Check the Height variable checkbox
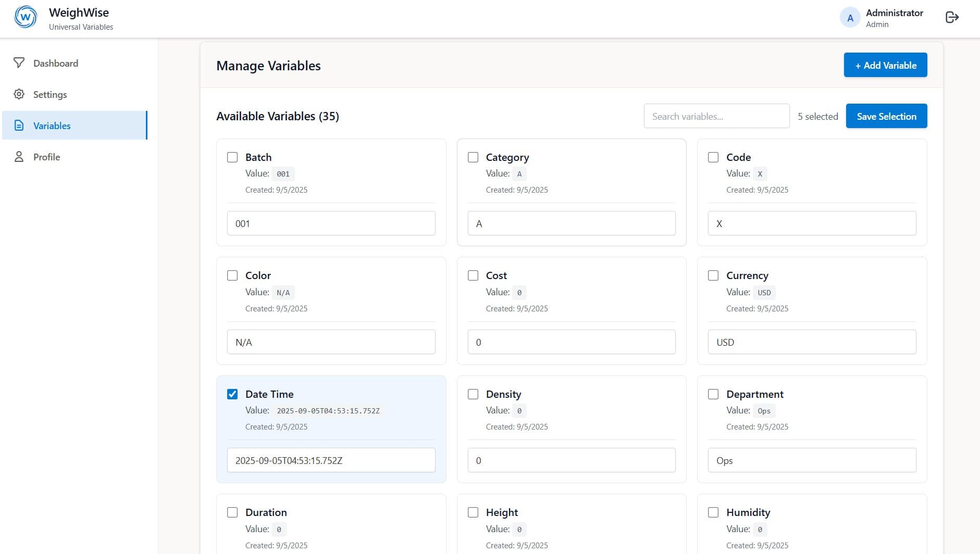 [x=473, y=512]
